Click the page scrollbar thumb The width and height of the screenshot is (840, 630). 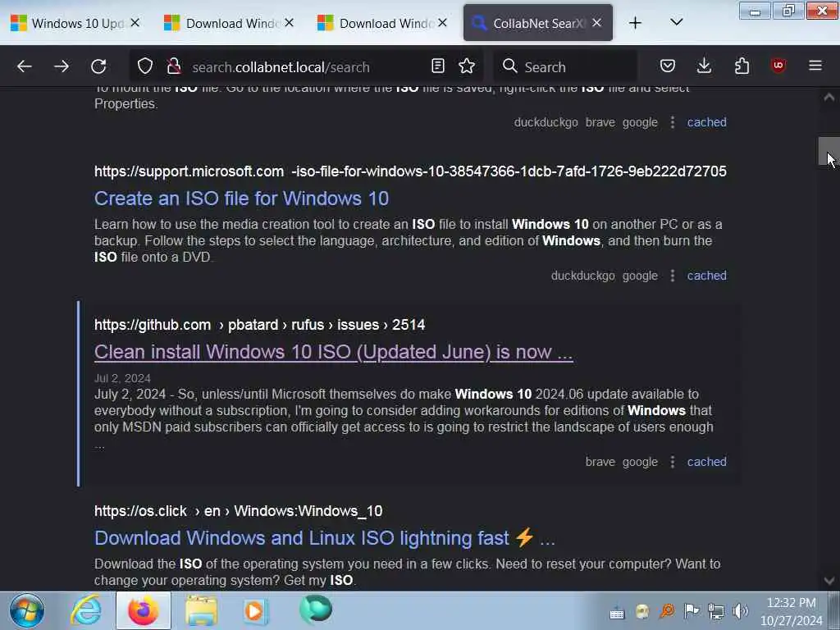(829, 152)
